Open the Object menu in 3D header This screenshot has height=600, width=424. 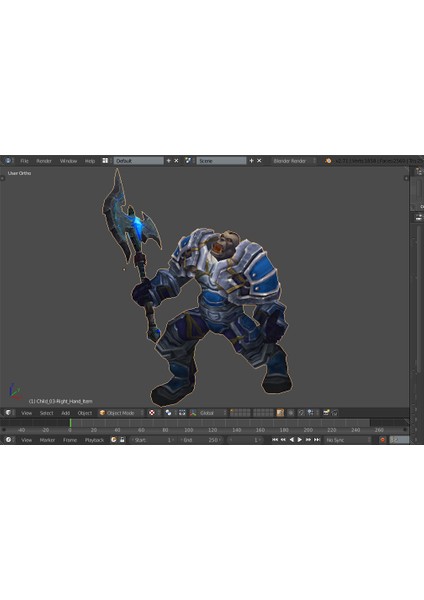tap(85, 413)
